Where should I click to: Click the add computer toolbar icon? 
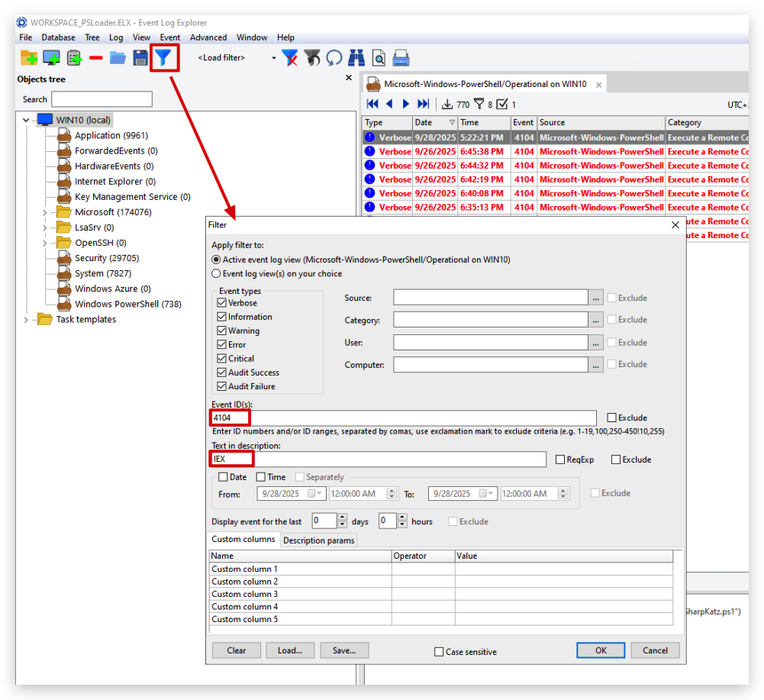coord(51,58)
